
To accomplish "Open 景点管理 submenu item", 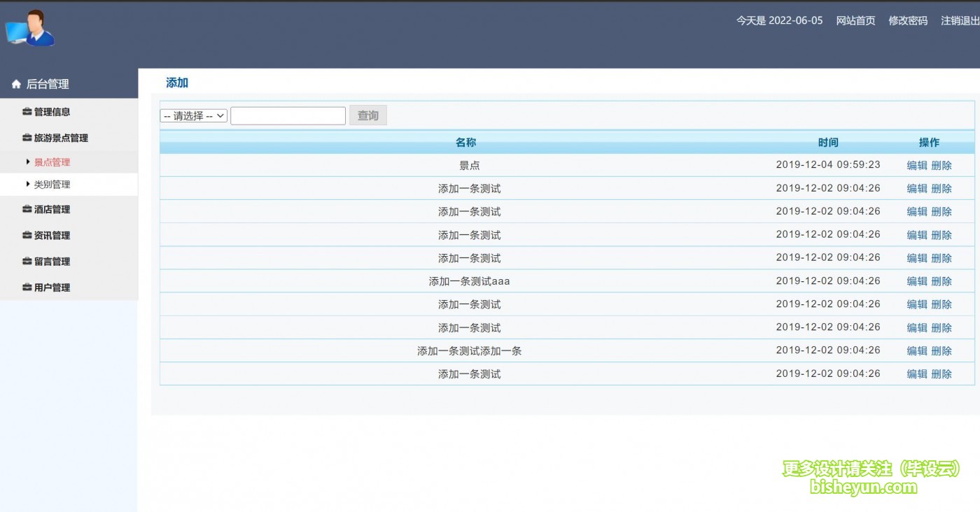I will 52,162.
